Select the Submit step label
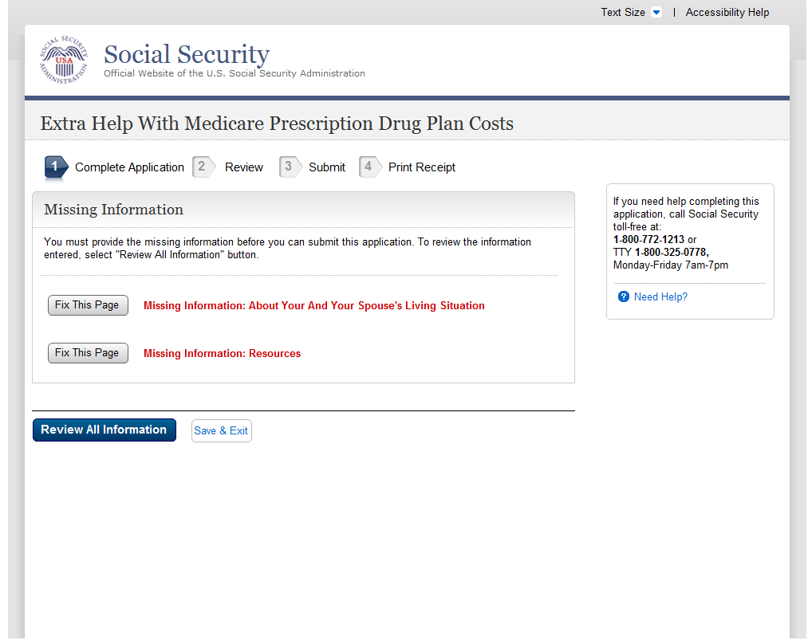The height and width of the screenshot is (644, 812). click(x=327, y=167)
